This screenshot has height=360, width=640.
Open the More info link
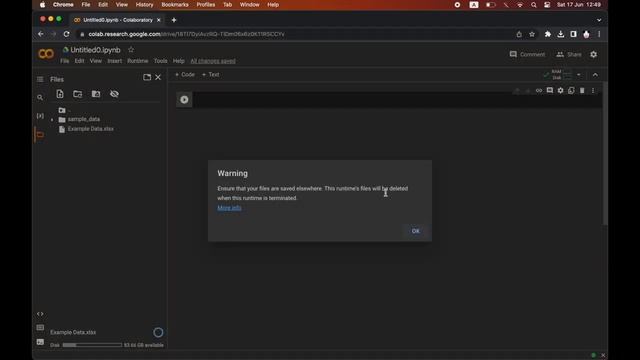pos(229,208)
